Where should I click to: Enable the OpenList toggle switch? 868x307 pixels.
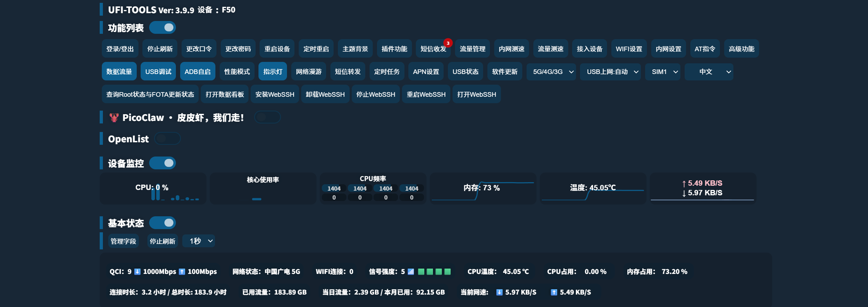click(168, 138)
